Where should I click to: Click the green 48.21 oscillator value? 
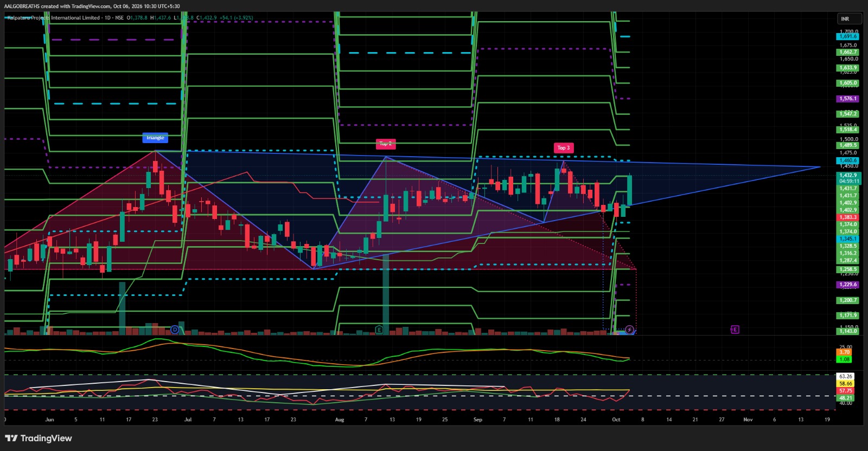[x=846, y=397]
